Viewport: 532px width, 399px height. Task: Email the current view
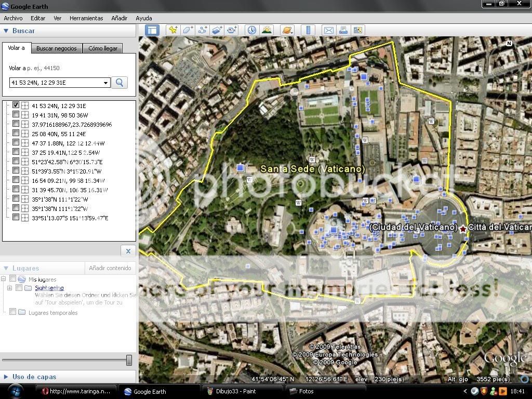tap(328, 30)
